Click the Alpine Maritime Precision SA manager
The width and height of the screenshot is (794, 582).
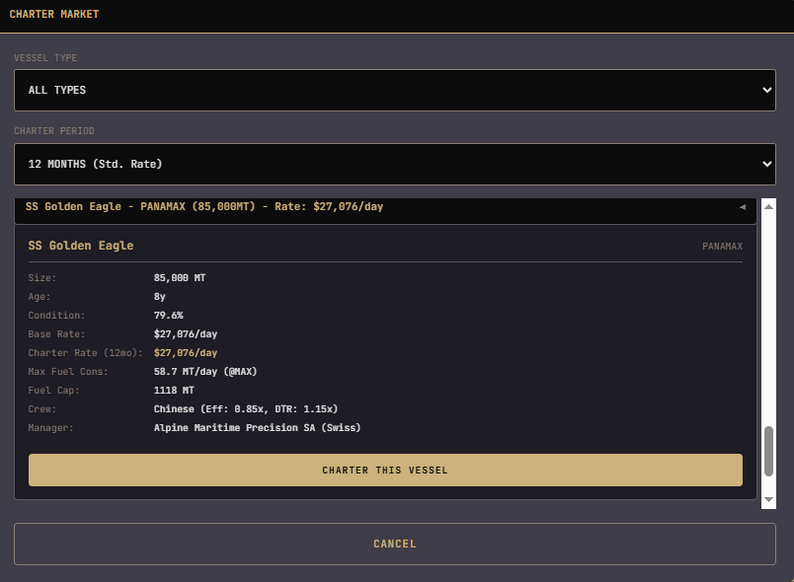tap(257, 428)
